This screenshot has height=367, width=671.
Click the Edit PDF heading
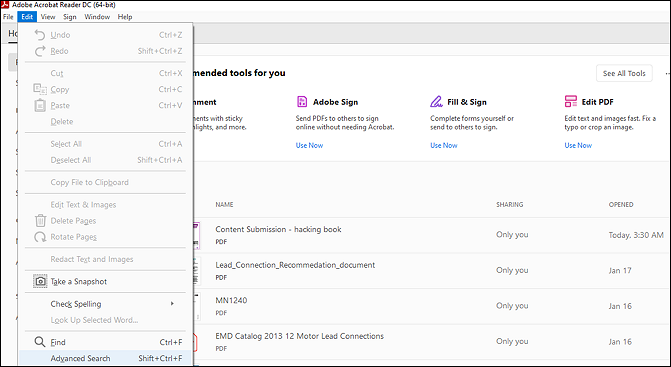[597, 102]
